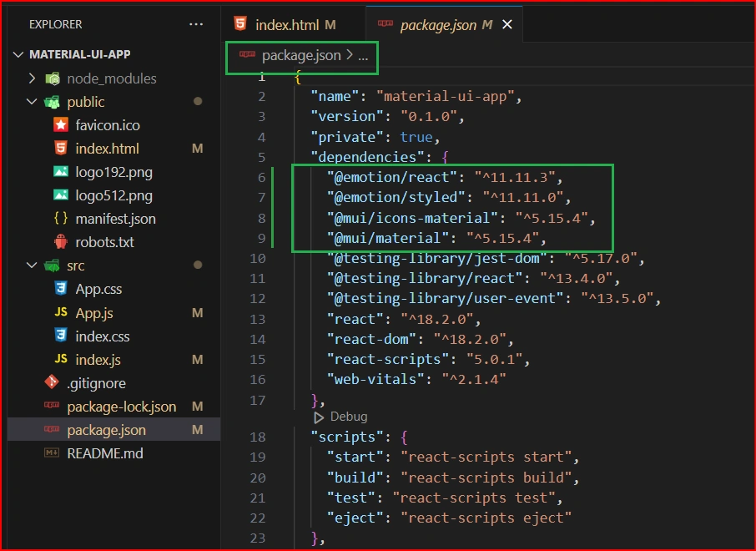Click the "react-scripts start" value

pos(486,457)
